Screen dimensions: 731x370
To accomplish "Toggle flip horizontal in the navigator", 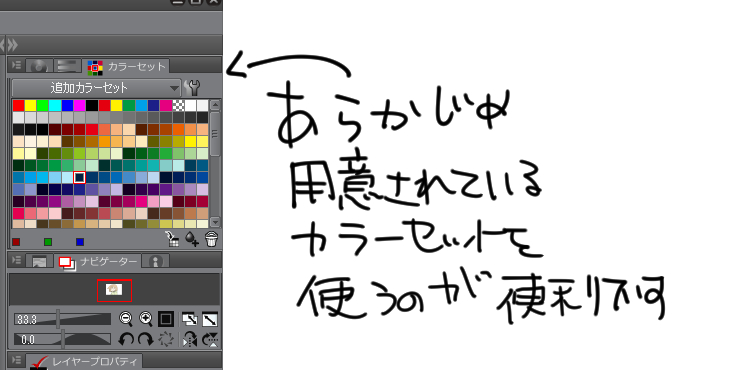I will [190, 340].
